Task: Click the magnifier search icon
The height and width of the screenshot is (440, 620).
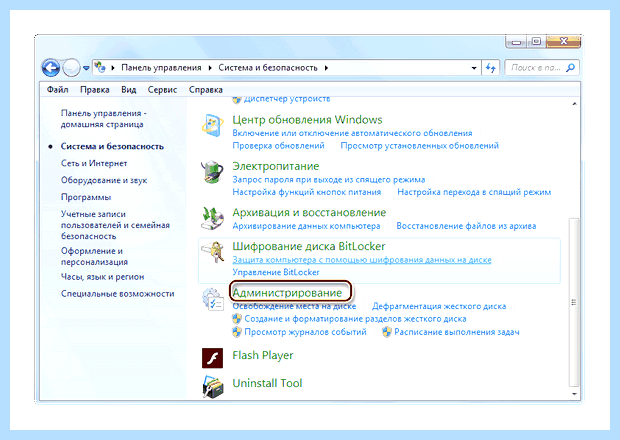Action: (571, 68)
